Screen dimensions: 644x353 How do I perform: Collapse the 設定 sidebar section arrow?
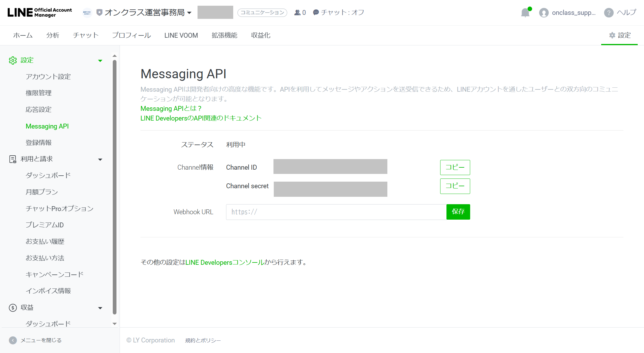click(x=100, y=61)
